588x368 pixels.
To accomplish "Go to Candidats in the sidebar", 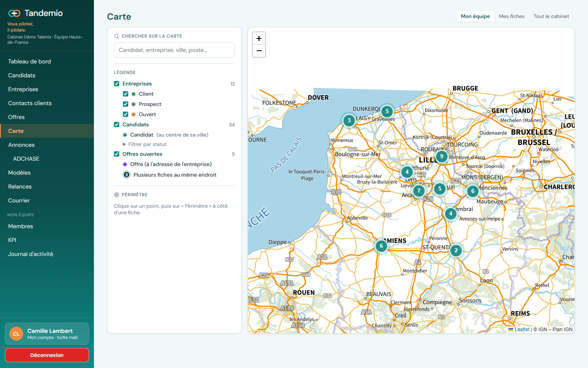I will 47,75.
